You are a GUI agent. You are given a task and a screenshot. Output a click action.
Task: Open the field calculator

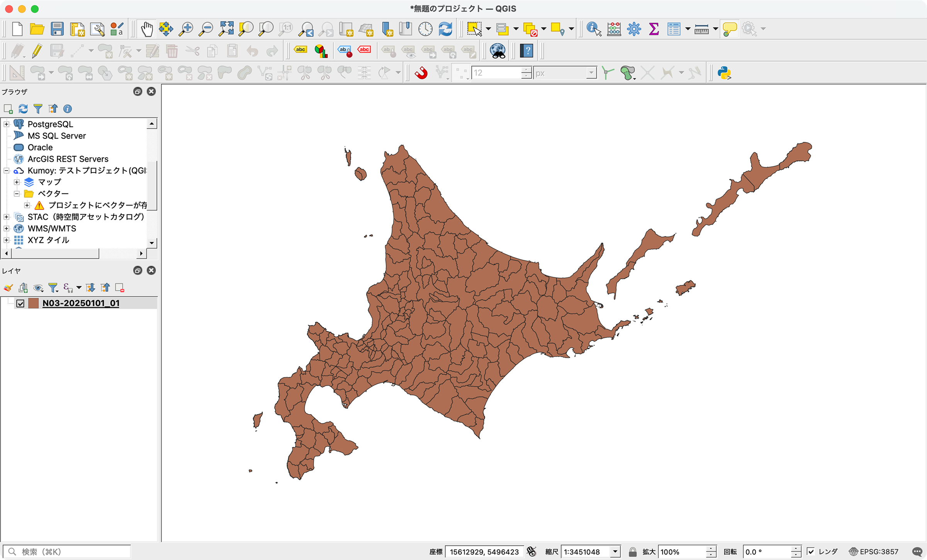point(614,29)
